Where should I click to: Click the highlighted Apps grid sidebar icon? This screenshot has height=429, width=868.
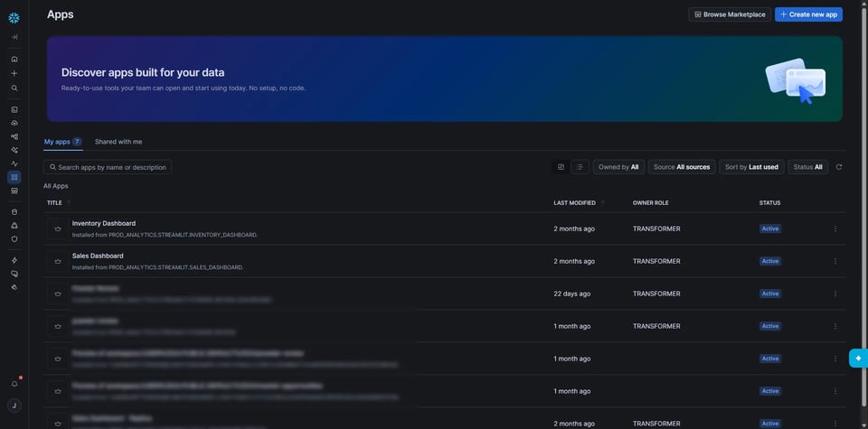14,177
